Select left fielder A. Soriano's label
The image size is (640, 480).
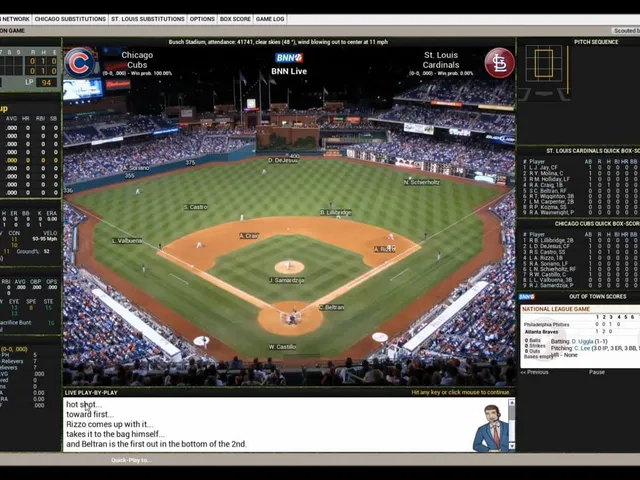pyautogui.click(x=136, y=168)
